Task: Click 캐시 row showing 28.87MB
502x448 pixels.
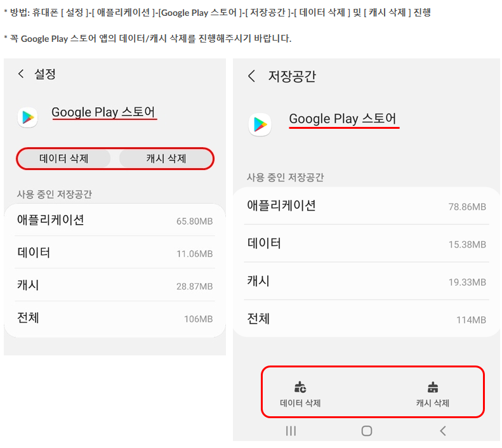Action: point(115,285)
